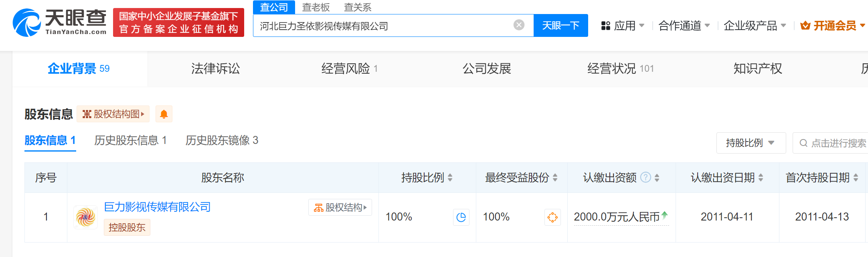Viewport: 868px width, 257px height.
Task: Click the 巨力影视传媒 company logo thumbnail
Action: pos(85,217)
